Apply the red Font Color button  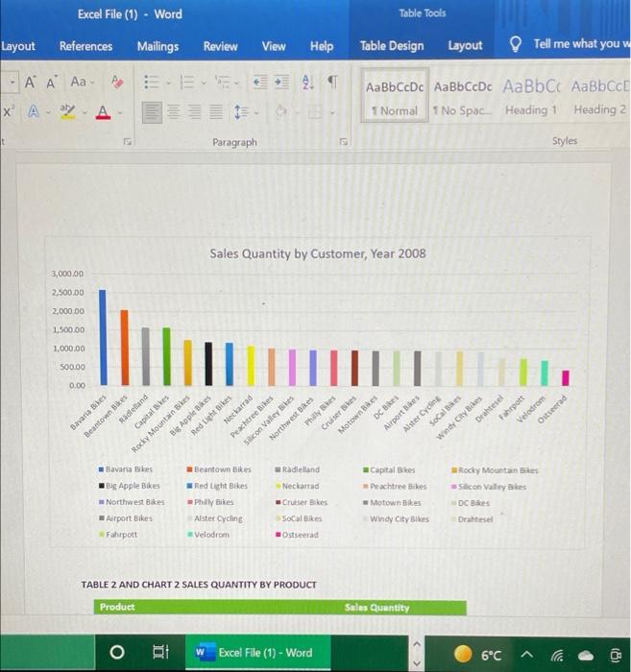[x=103, y=112]
